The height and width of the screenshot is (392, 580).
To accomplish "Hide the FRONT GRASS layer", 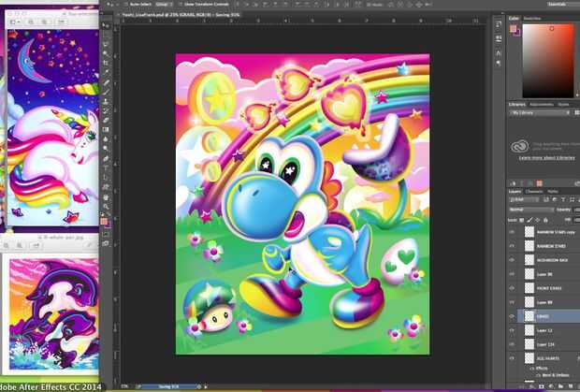I will pos(513,289).
